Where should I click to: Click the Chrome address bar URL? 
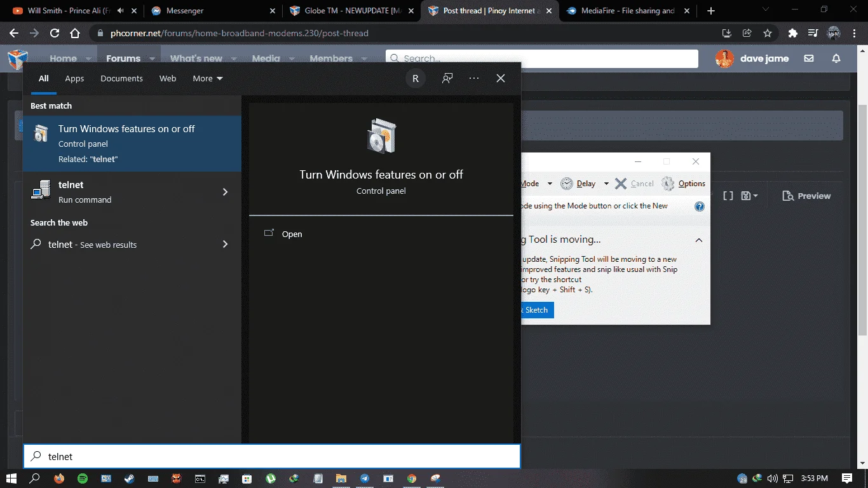(x=239, y=33)
